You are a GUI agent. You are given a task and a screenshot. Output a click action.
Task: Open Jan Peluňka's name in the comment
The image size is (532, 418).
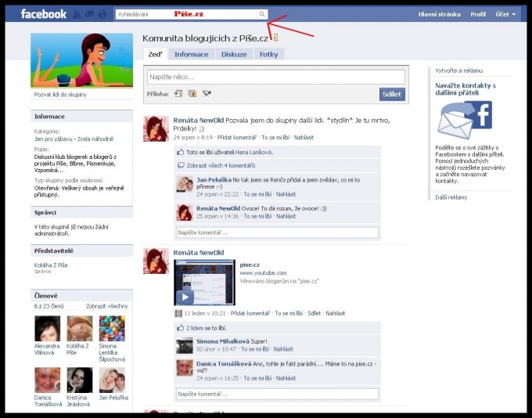(x=214, y=180)
